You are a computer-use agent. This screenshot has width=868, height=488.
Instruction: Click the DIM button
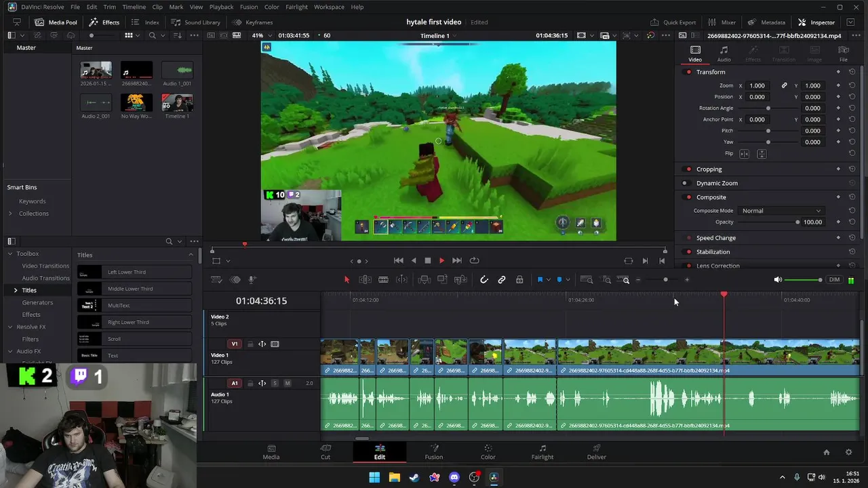click(834, 279)
